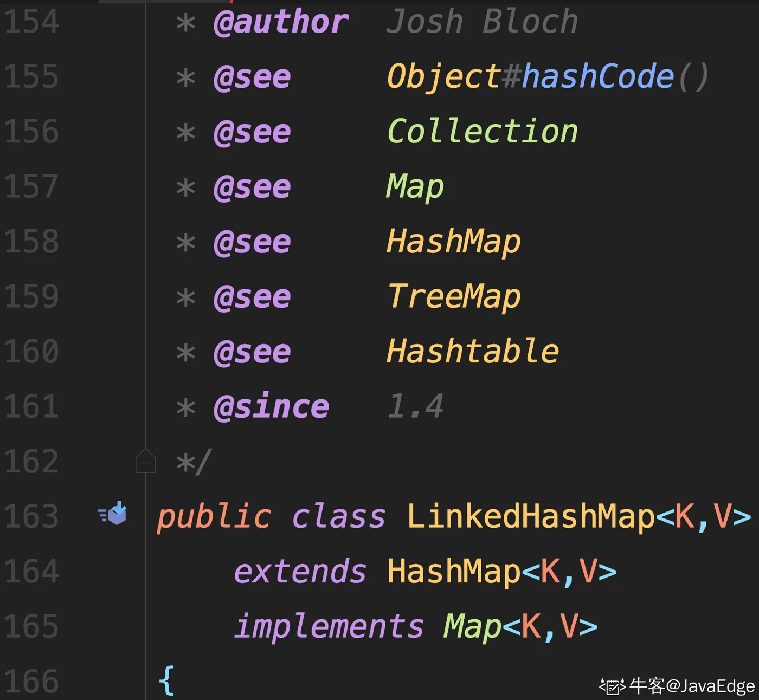
Task: Click the extends keyword
Action: tap(300, 572)
